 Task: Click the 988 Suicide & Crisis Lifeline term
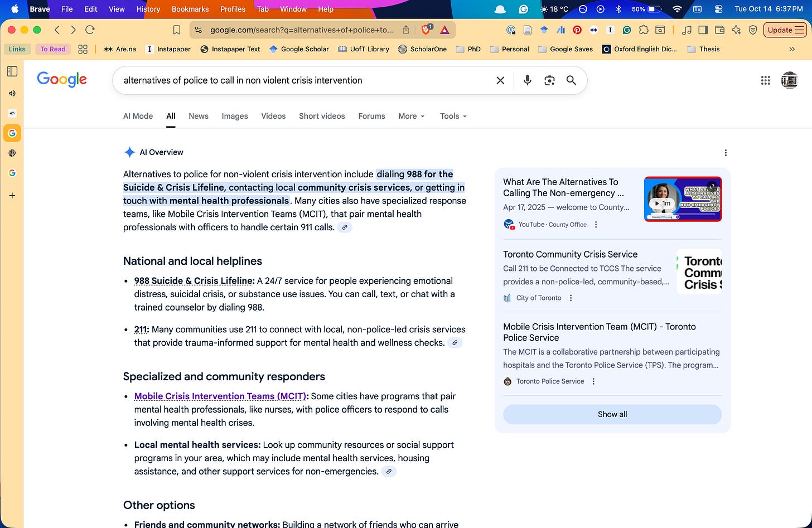tap(194, 280)
